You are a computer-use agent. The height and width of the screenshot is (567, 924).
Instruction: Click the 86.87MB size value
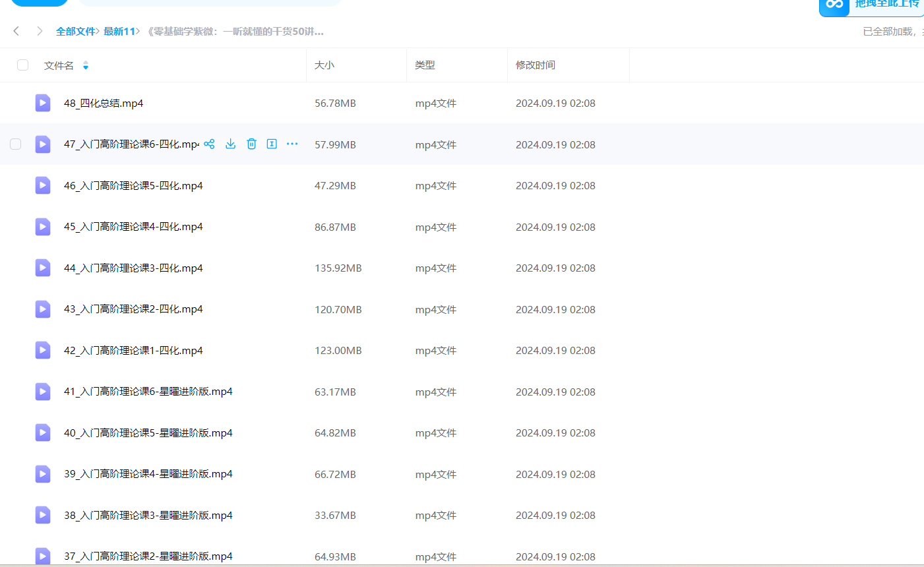(x=335, y=227)
